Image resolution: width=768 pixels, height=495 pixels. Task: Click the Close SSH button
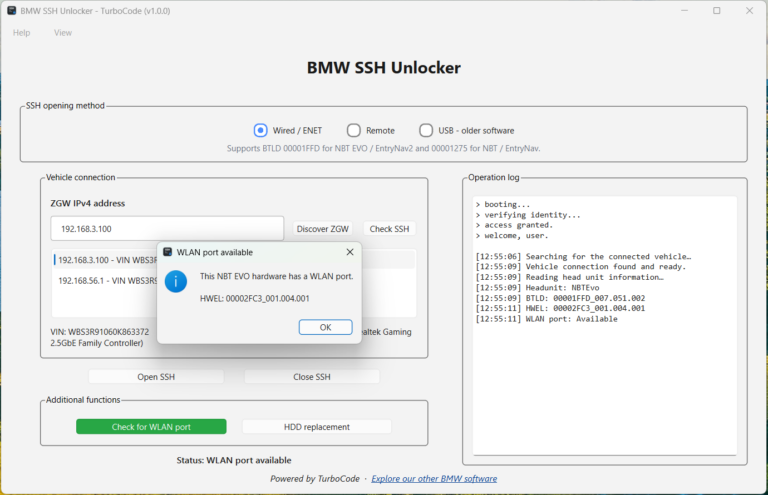pos(312,377)
